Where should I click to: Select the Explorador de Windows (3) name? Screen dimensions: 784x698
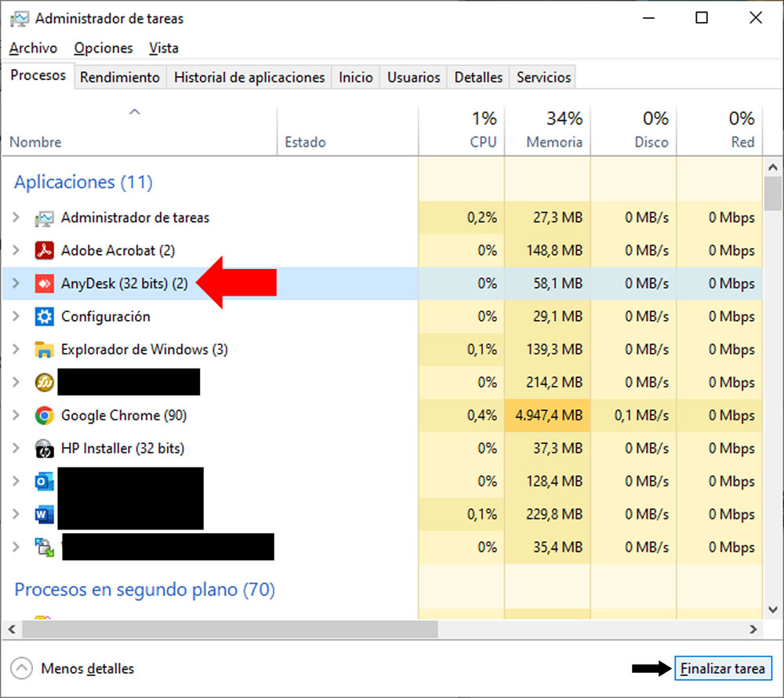(x=144, y=350)
